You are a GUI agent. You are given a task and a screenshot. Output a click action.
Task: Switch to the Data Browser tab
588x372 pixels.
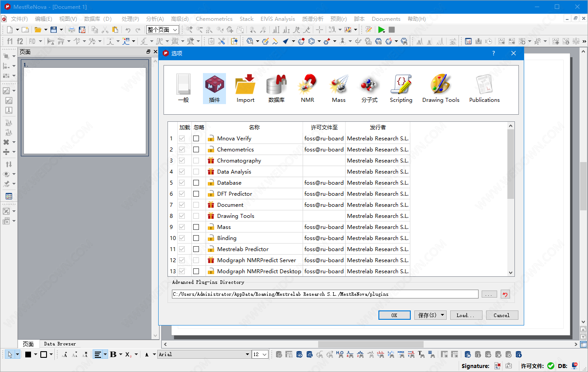[60, 344]
